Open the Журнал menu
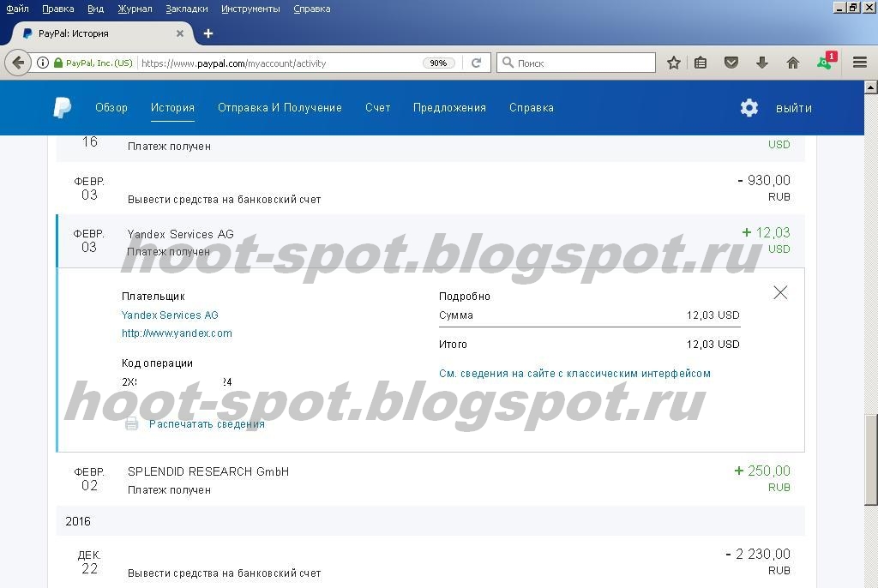This screenshot has width=878, height=588. click(x=135, y=9)
